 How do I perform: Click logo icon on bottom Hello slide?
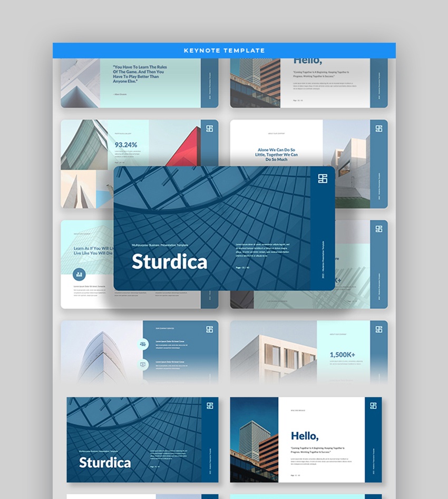click(x=374, y=406)
